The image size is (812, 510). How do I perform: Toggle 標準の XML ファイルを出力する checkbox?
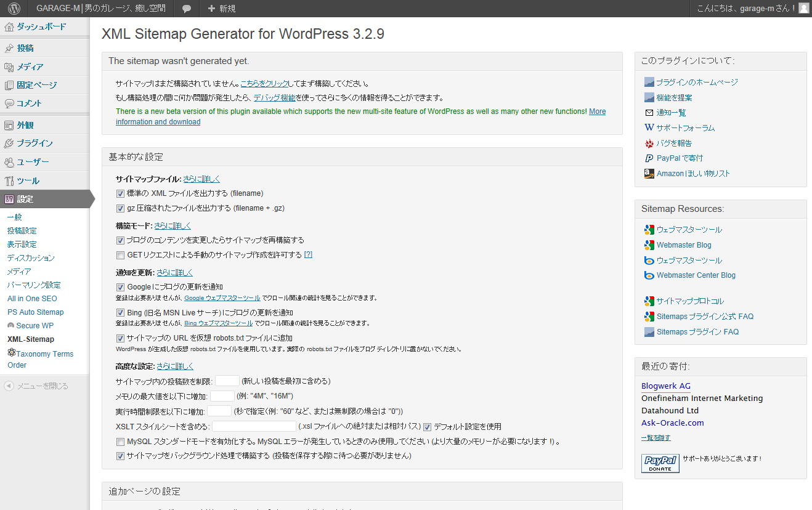pyautogui.click(x=120, y=193)
